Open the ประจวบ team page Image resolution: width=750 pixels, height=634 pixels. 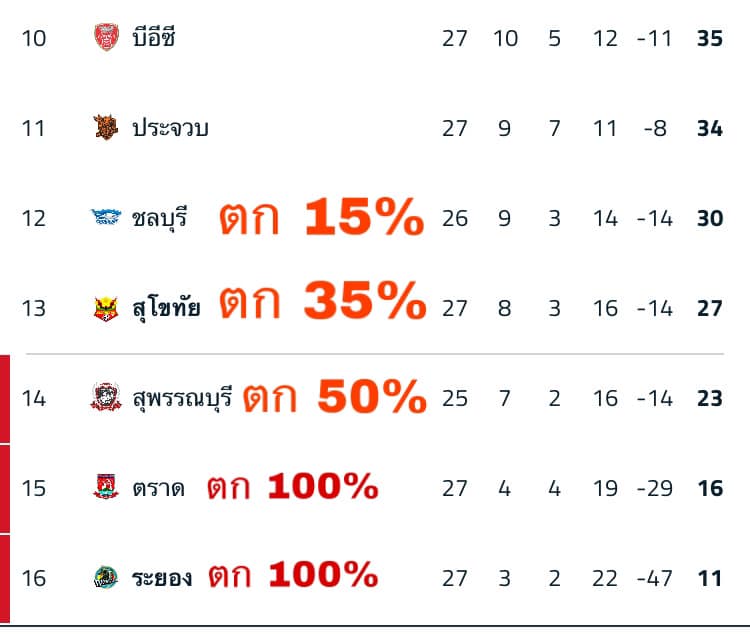click(170, 128)
